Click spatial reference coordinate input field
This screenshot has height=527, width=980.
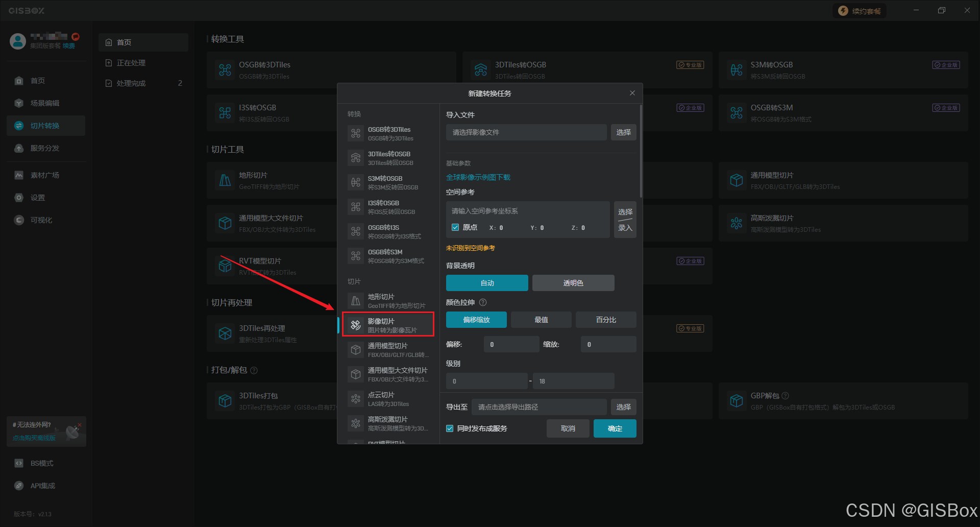tap(528, 211)
